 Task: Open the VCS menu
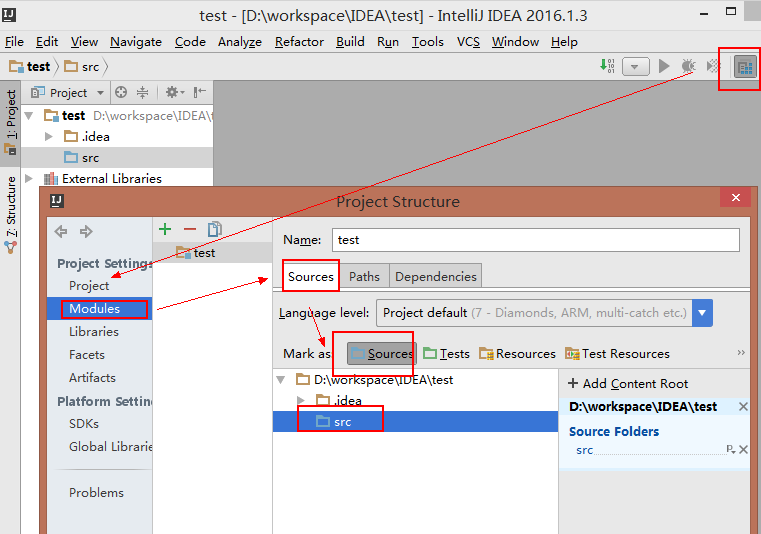coord(468,42)
